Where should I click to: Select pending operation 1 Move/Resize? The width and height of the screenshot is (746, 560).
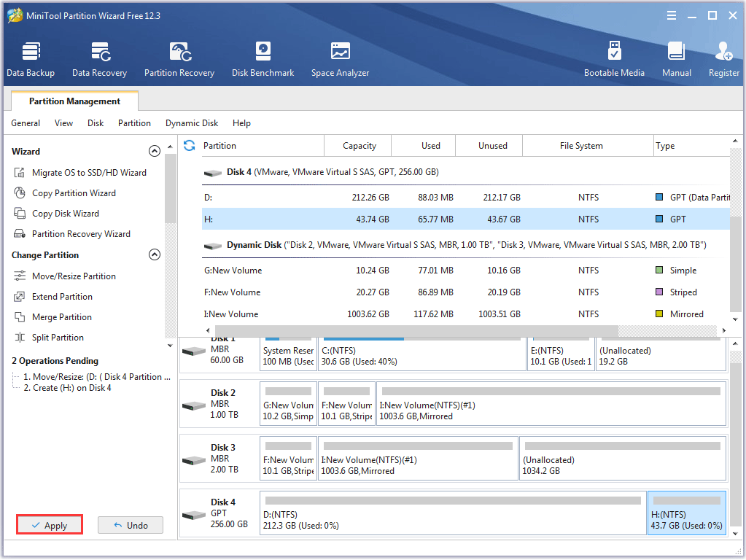pos(97,377)
